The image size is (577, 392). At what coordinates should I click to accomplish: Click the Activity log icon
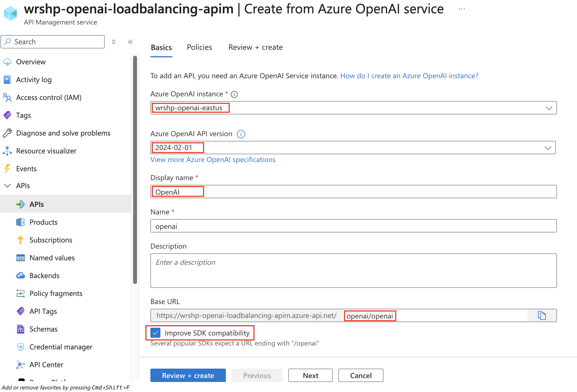[x=7, y=80]
